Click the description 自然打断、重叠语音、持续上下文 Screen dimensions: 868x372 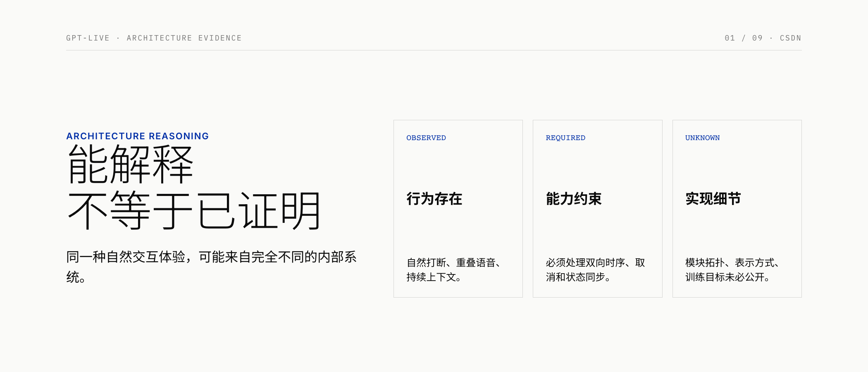pos(454,269)
